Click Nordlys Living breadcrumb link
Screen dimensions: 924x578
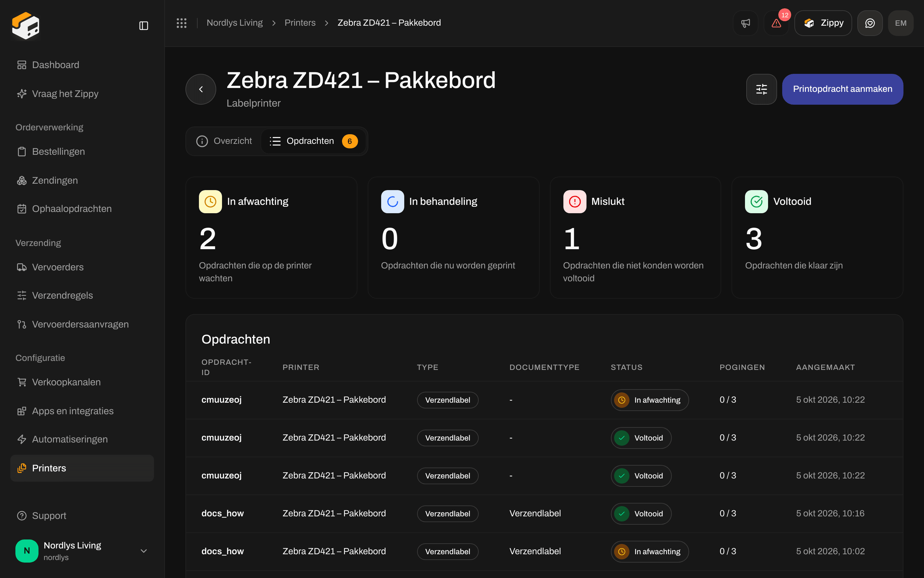coord(235,23)
